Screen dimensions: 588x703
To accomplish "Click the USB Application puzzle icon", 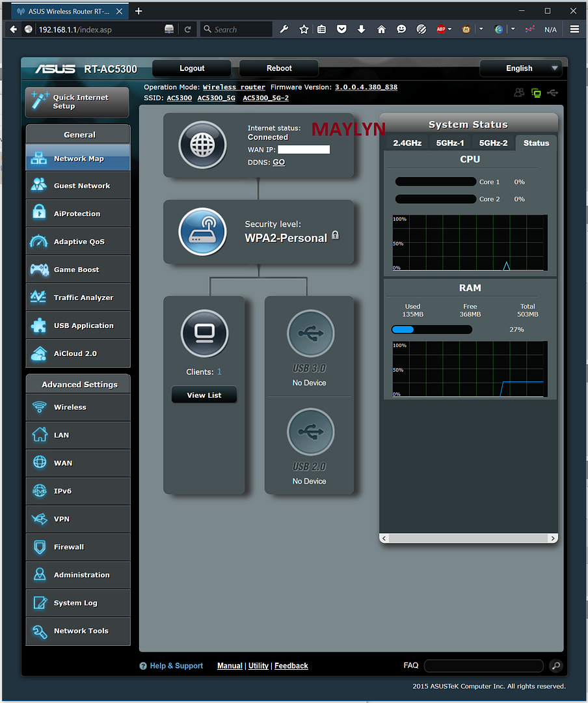I will (x=39, y=325).
